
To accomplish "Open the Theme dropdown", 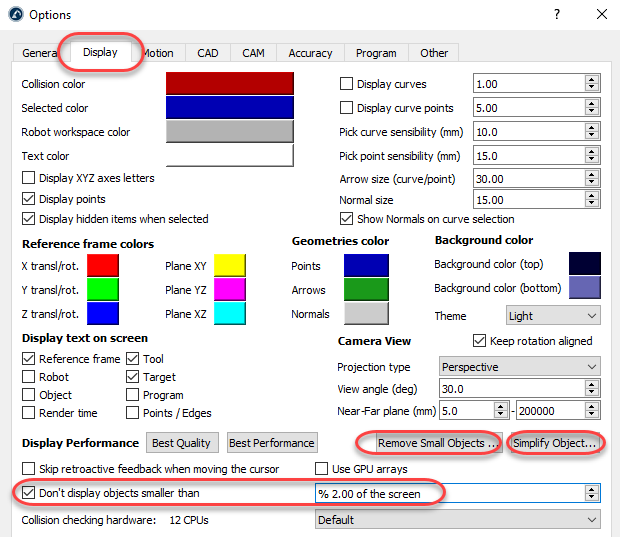I will click(552, 315).
